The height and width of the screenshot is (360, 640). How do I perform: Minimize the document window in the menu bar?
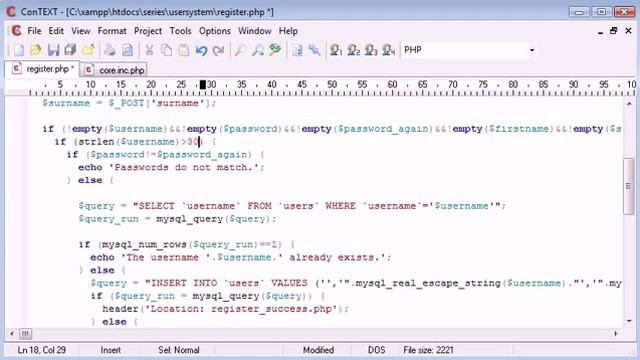(x=600, y=31)
